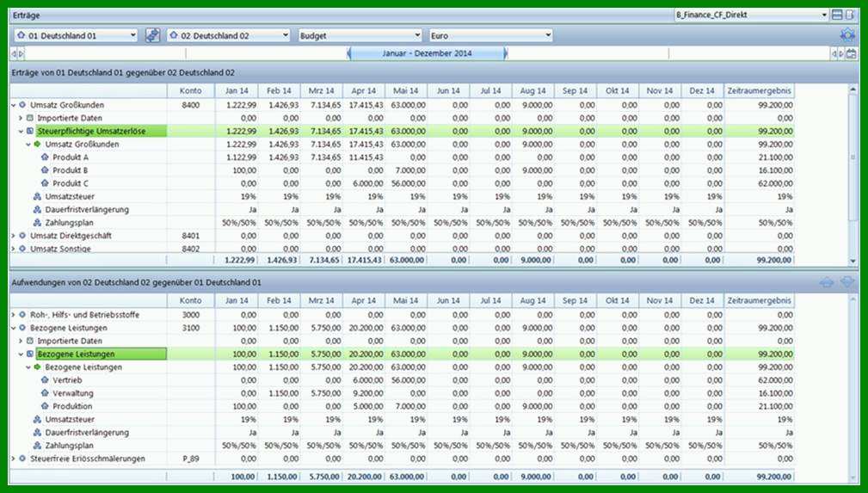Click the Verwaltung item icon
Viewport: 868px width, 493px height.
[x=45, y=393]
